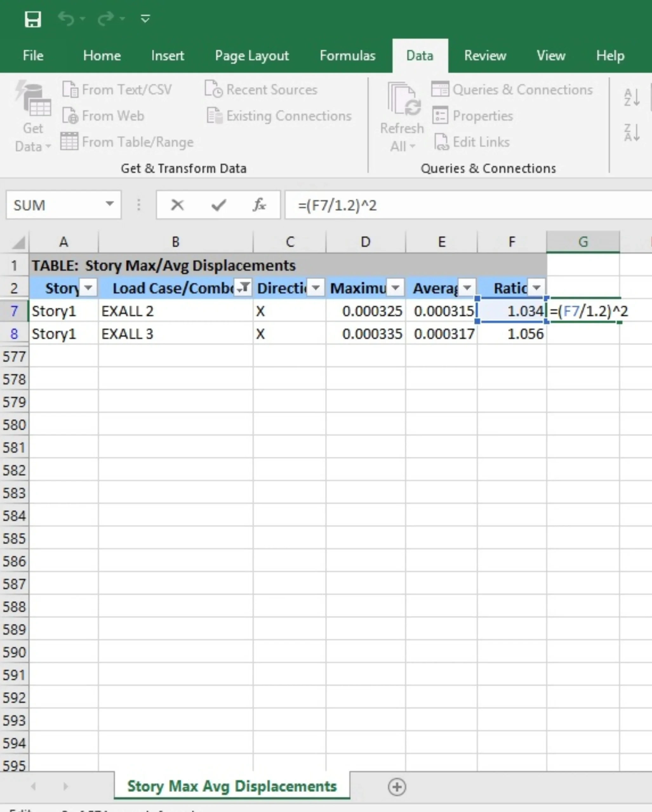652x812 pixels.
Task: Expand the Ratio column filter dropdown
Action: tap(536, 288)
